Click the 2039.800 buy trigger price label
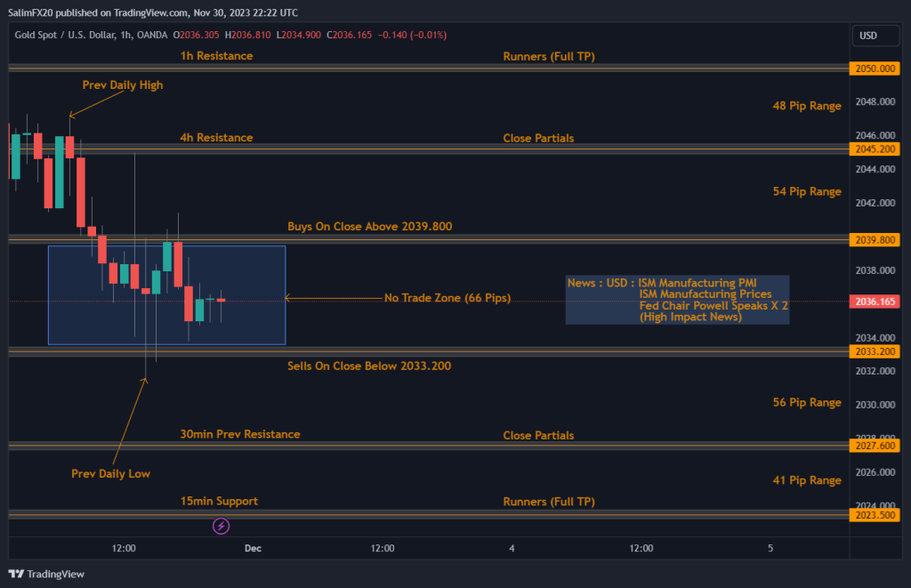 pyautogui.click(x=875, y=239)
